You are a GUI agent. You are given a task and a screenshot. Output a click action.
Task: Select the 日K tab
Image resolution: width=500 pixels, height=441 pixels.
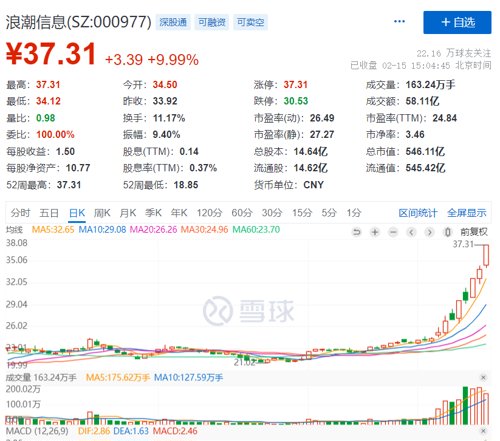pyautogui.click(x=77, y=213)
